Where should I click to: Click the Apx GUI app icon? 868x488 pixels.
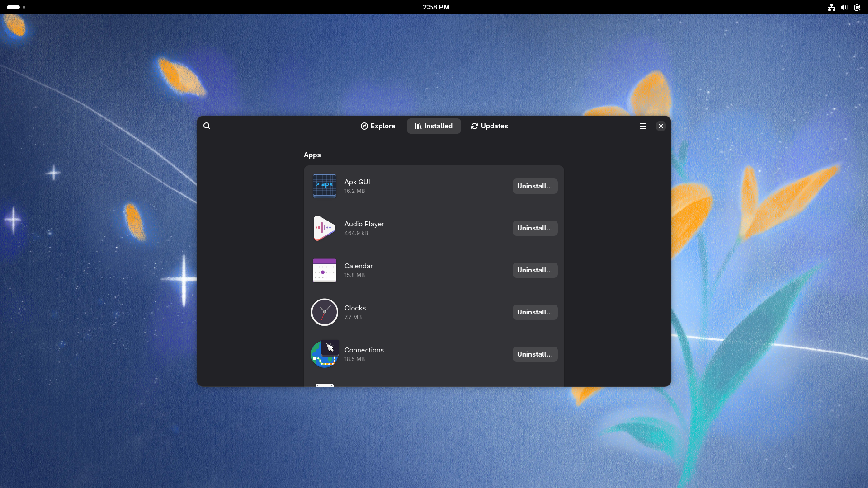pos(325,186)
